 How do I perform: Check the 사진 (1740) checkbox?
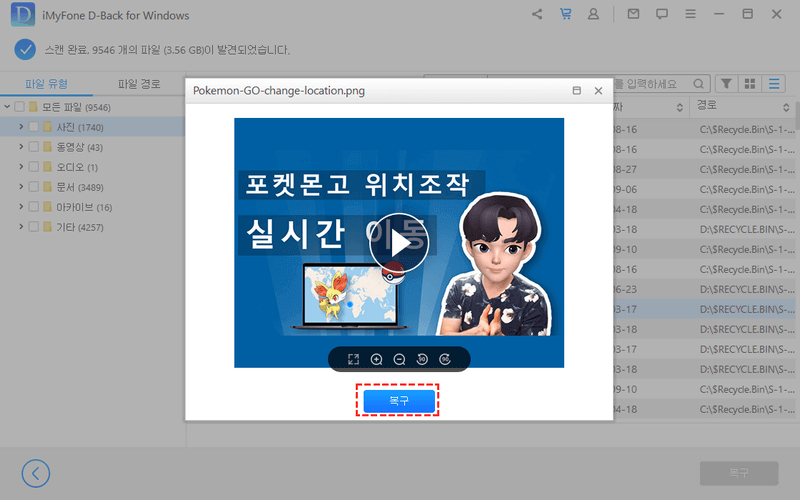[34, 127]
